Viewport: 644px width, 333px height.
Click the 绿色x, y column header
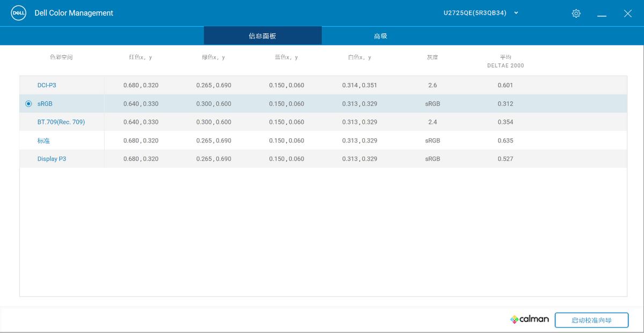pos(214,57)
